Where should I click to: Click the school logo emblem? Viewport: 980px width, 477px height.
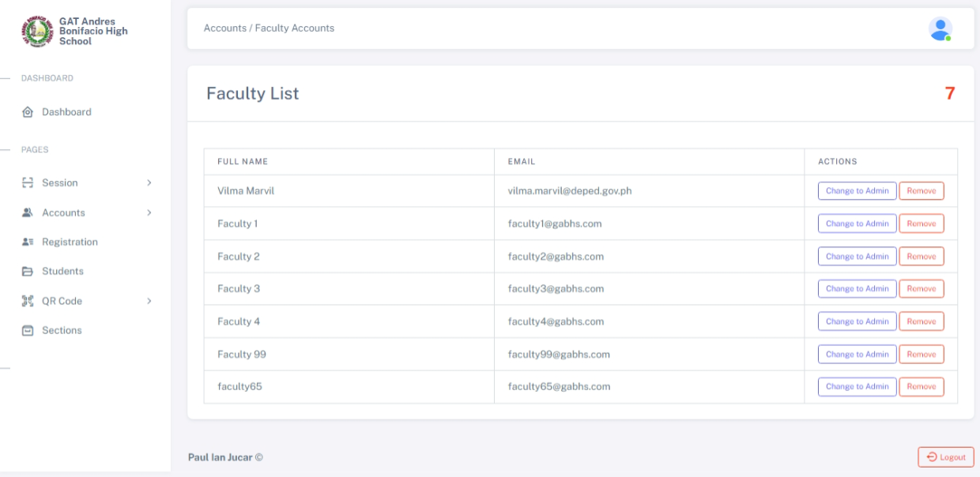[x=36, y=31]
